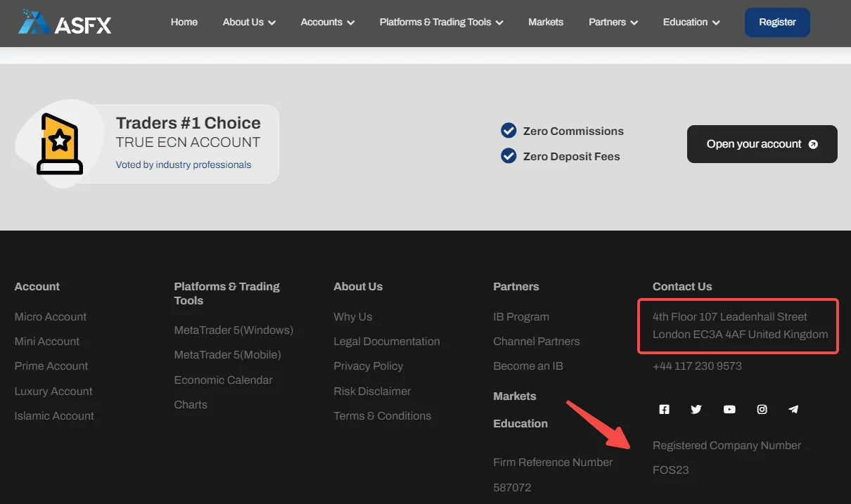Click the phone number +44 117 230 9573
This screenshot has height=504, width=851.
pyautogui.click(x=697, y=366)
